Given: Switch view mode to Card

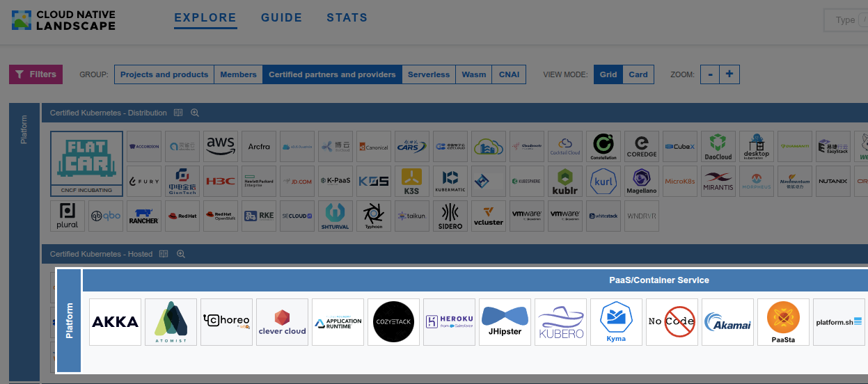Looking at the screenshot, I should click(x=638, y=74).
